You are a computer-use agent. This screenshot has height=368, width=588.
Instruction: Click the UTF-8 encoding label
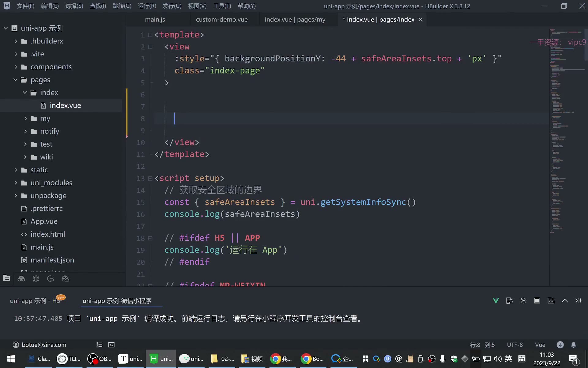point(515,345)
